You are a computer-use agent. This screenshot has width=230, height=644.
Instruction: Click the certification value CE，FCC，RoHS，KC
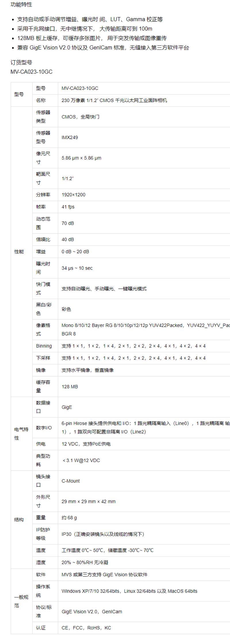click(86, 628)
